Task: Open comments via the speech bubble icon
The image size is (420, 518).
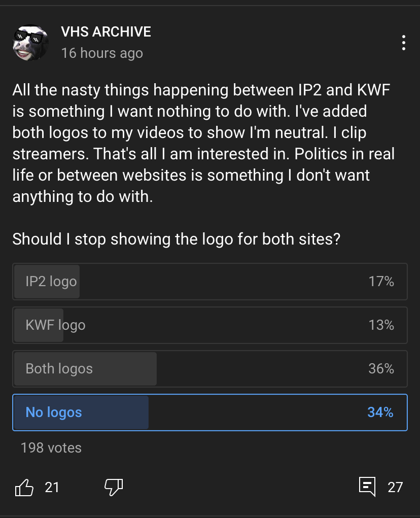Action: click(367, 487)
